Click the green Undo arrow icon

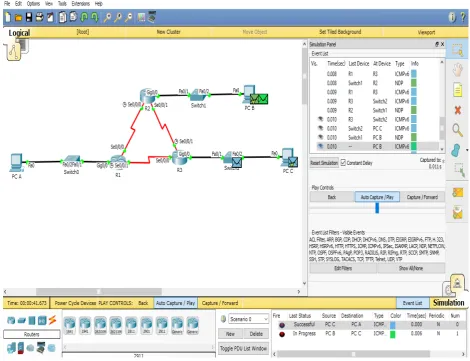click(x=84, y=17)
